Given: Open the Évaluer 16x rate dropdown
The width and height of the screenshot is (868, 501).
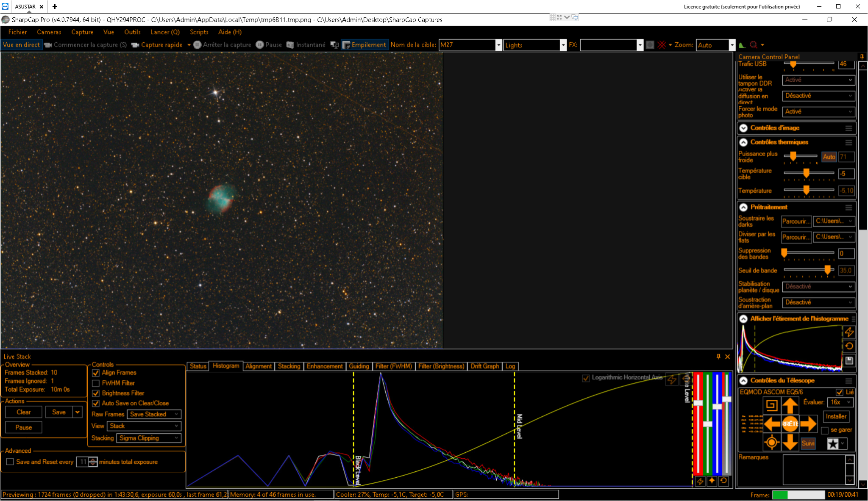Looking at the screenshot, I should pos(840,402).
